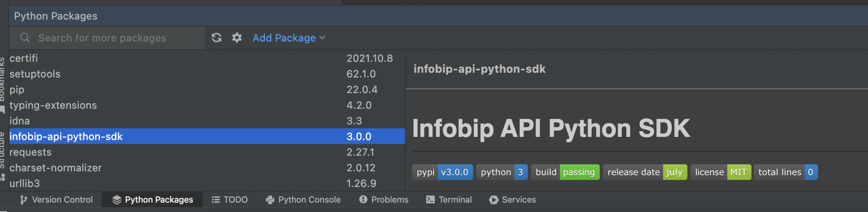The height and width of the screenshot is (212, 868).
Task: Expand the Add Package dropdown
Action: click(289, 38)
